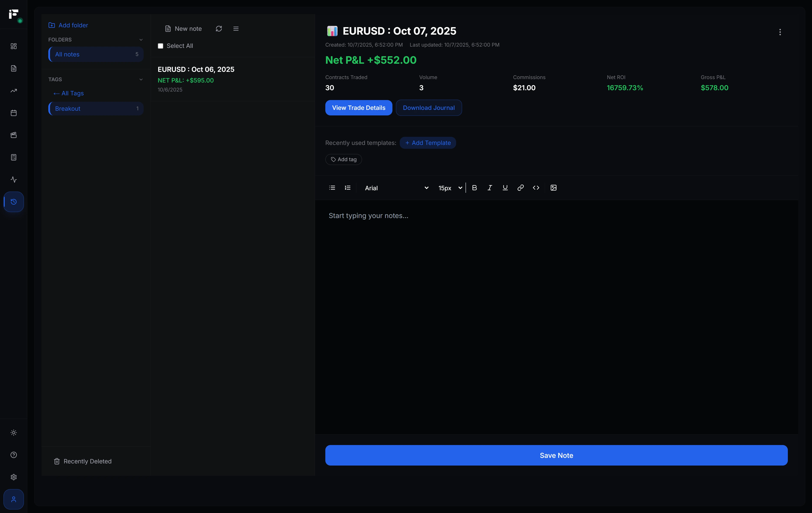Toggle bold formatting in the editor
Image resolution: width=812 pixels, height=513 pixels.
475,188
